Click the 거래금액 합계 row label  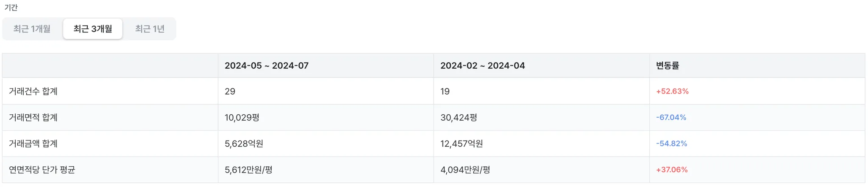point(33,144)
